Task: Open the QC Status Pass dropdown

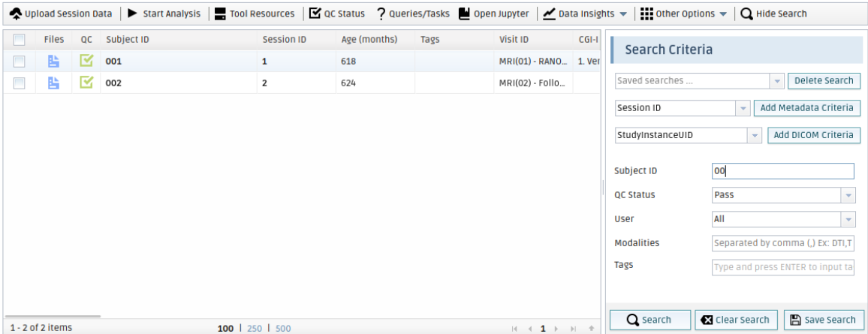Action: pyautogui.click(x=848, y=195)
